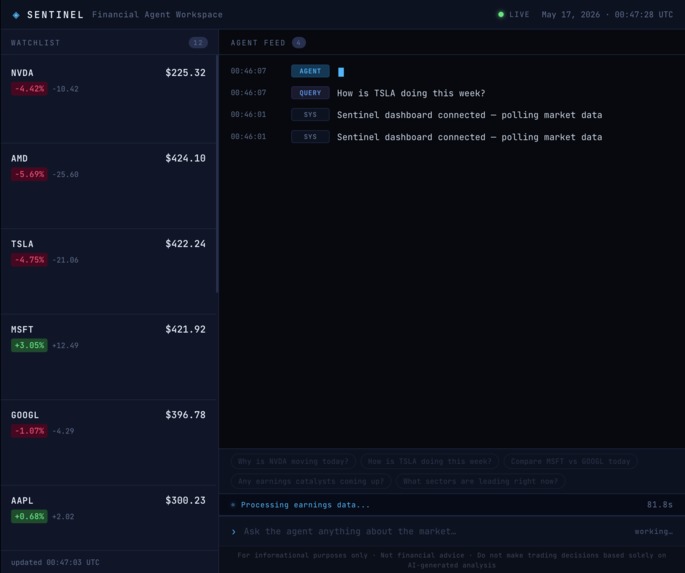Click the watchlist count badge showing 12

198,42
